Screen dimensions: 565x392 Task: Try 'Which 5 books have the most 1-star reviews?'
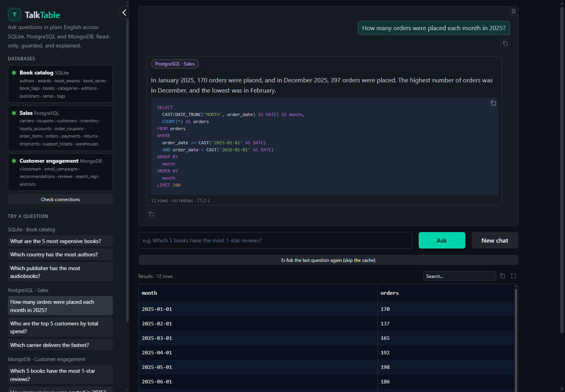pyautogui.click(x=60, y=375)
